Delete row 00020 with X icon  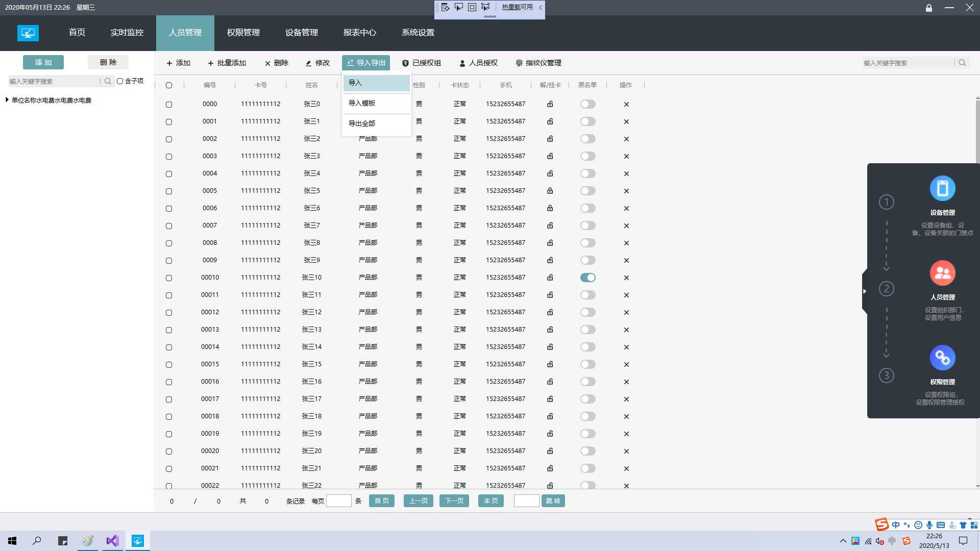626,452
